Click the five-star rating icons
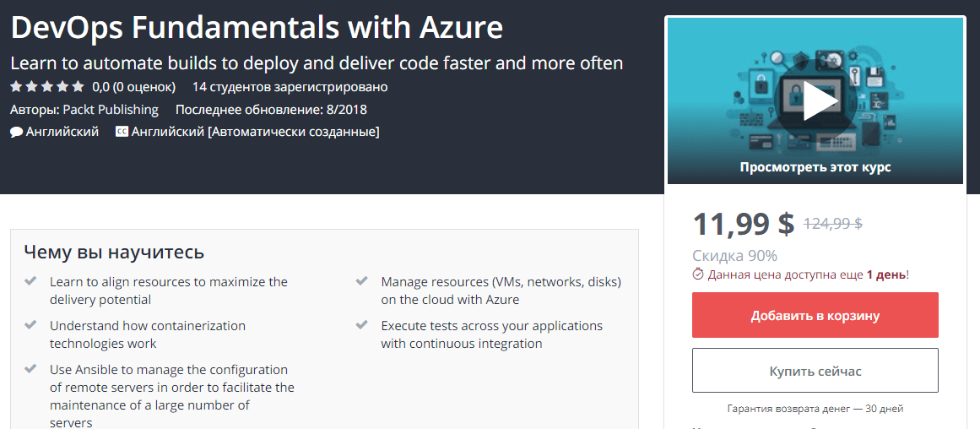The width and height of the screenshot is (980, 429). coord(47,86)
